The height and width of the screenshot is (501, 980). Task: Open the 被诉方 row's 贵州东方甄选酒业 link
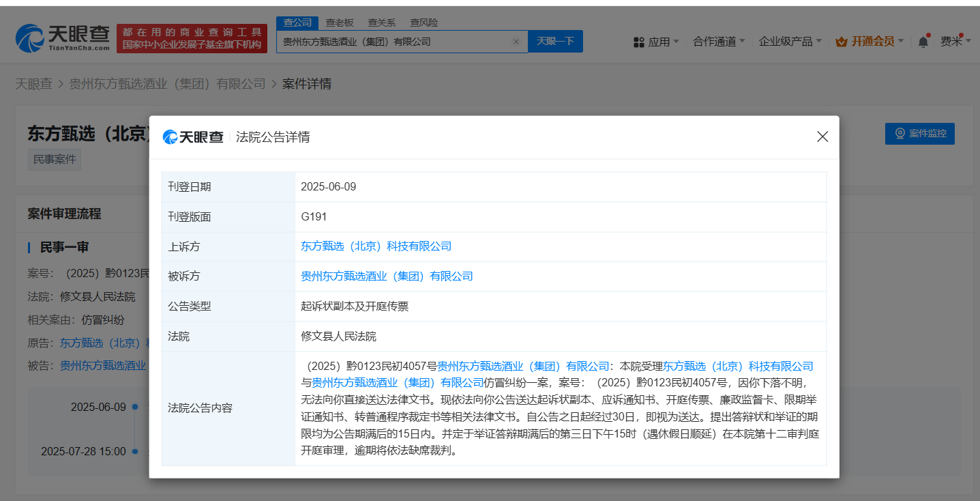point(387,276)
